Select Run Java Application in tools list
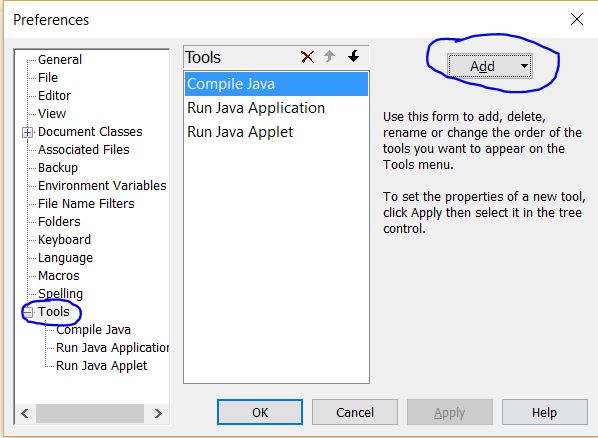The height and width of the screenshot is (438, 598). [276, 108]
